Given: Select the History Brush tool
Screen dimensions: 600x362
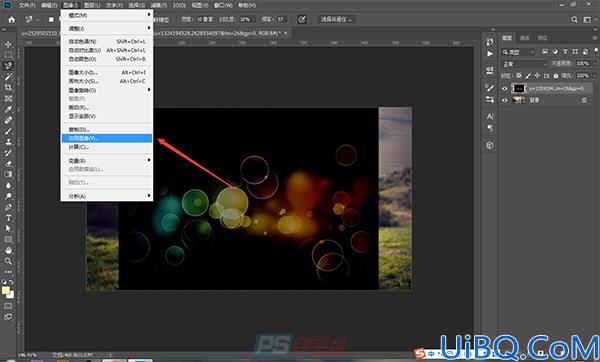Looking at the screenshot, I should click(x=8, y=153).
